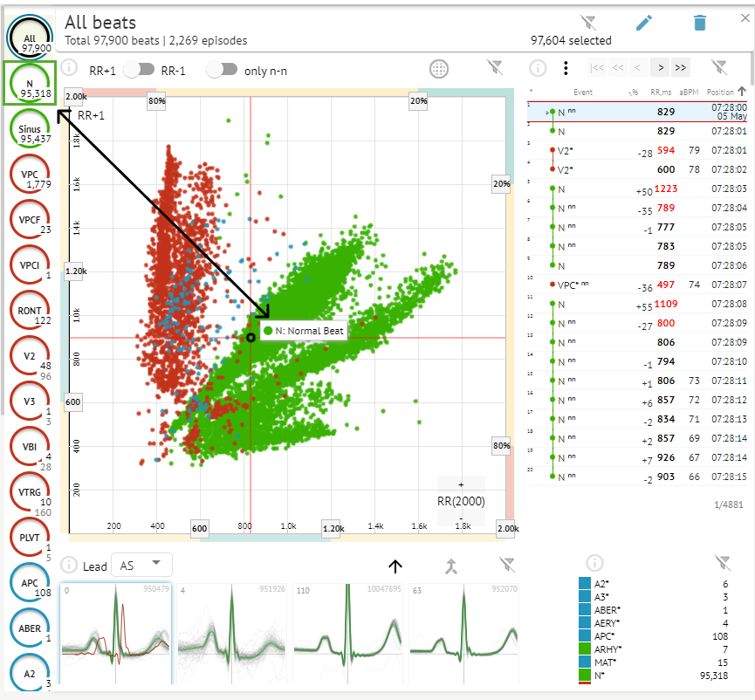Toggle the RR+1 / RR-1 switch
Viewport: 755px width, 700px height.
tap(139, 70)
